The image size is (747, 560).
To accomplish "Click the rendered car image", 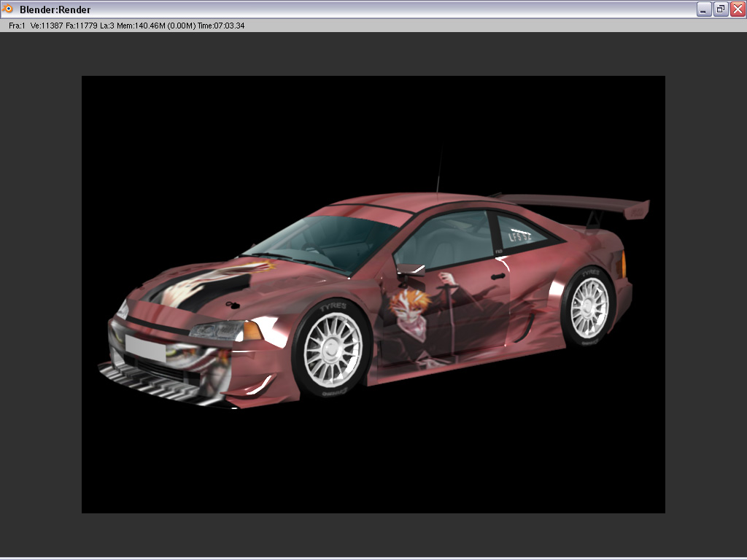I will tap(373, 295).
